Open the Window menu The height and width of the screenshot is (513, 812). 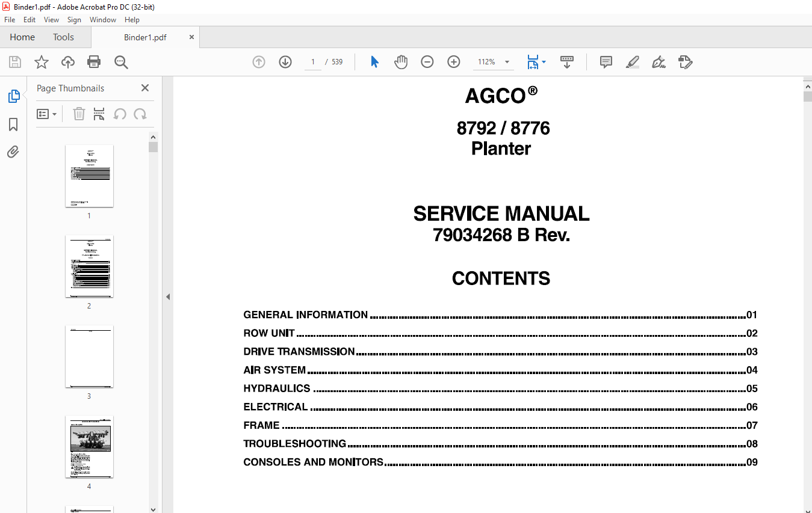[x=103, y=20]
